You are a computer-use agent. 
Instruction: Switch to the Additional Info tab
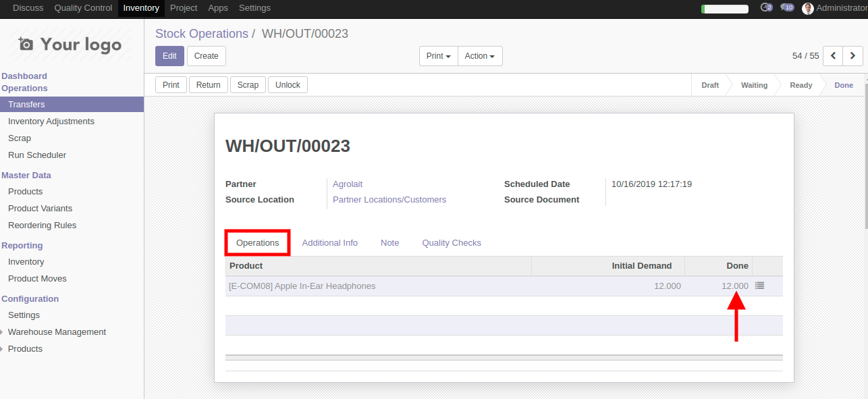(329, 243)
